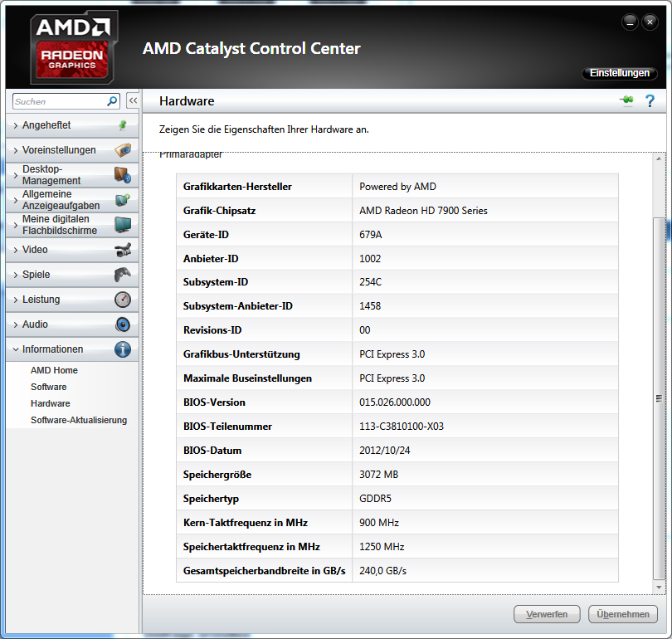Click the Spiele gamepad icon
The width and height of the screenshot is (672, 639).
pyautogui.click(x=123, y=275)
